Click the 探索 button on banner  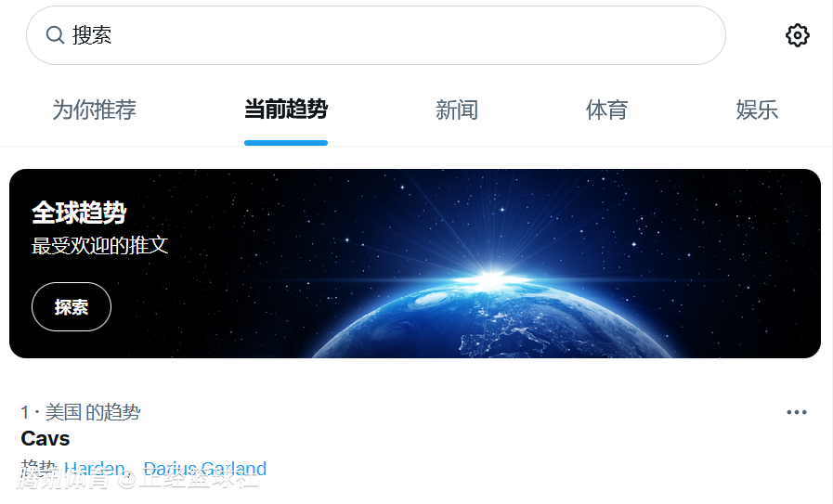coord(72,307)
